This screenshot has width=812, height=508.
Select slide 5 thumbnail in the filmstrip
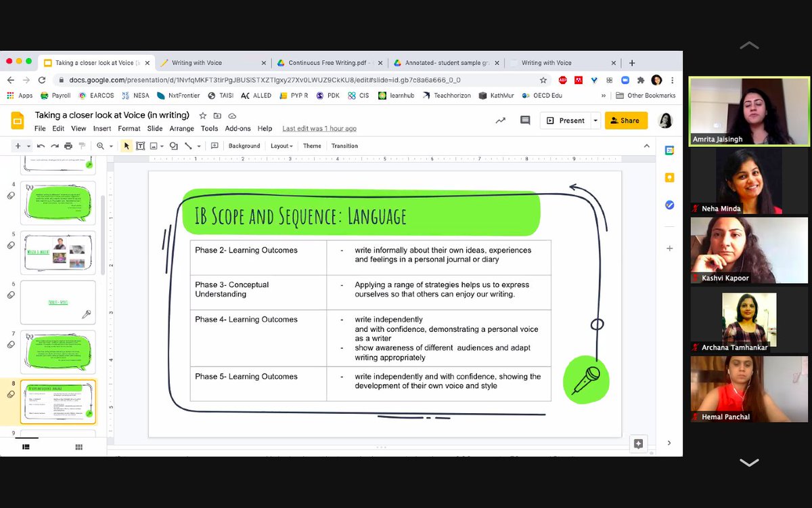[58, 253]
